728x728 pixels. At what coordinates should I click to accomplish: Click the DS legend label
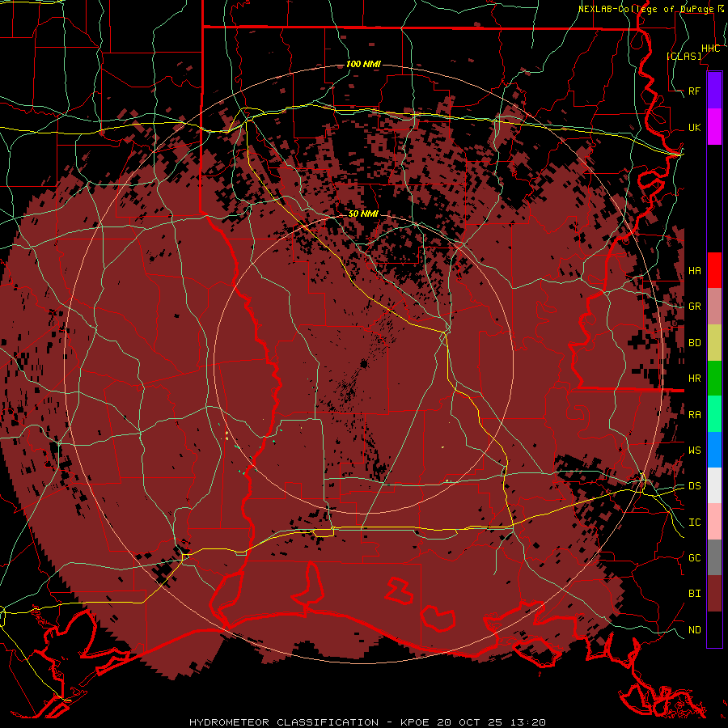coord(694,486)
